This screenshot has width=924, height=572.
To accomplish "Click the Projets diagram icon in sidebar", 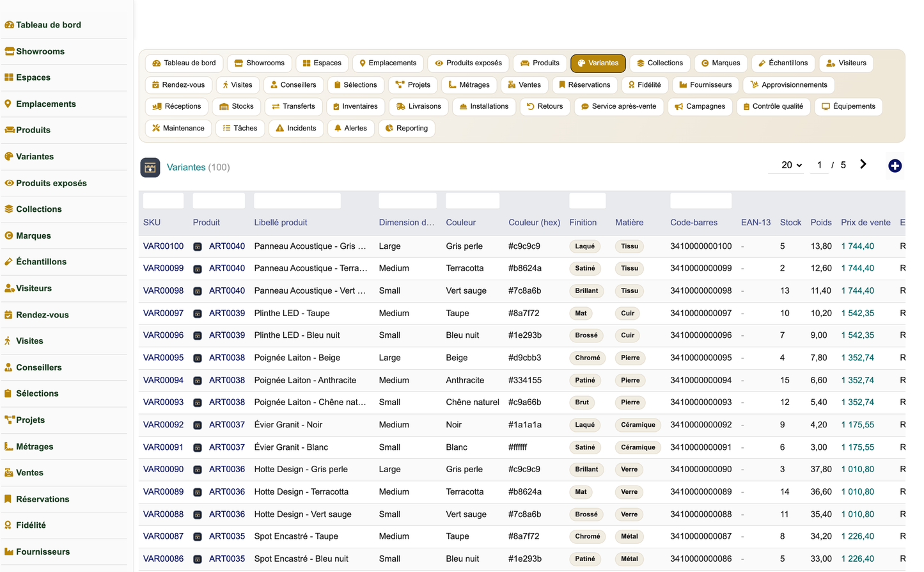I will click(10, 420).
